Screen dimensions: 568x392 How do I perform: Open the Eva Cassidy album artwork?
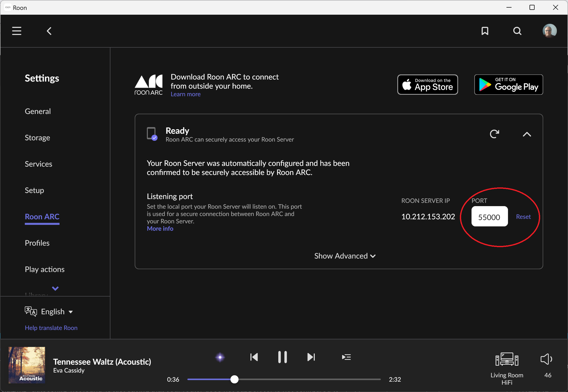(27, 365)
